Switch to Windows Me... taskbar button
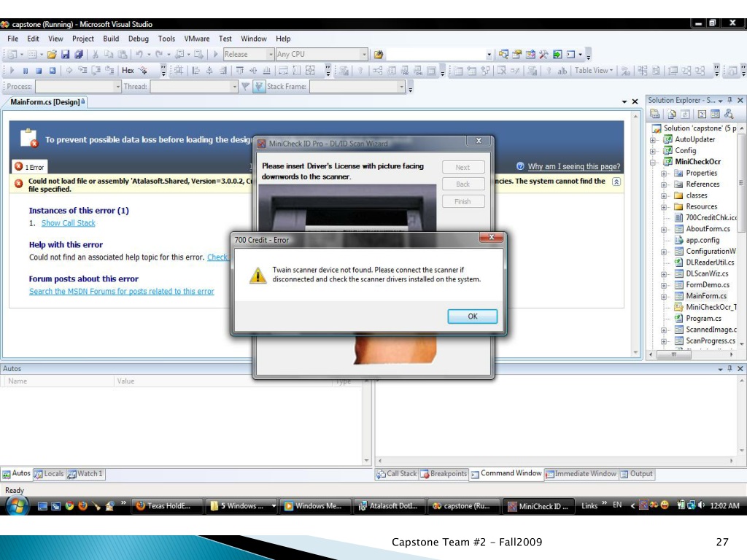 315,506
